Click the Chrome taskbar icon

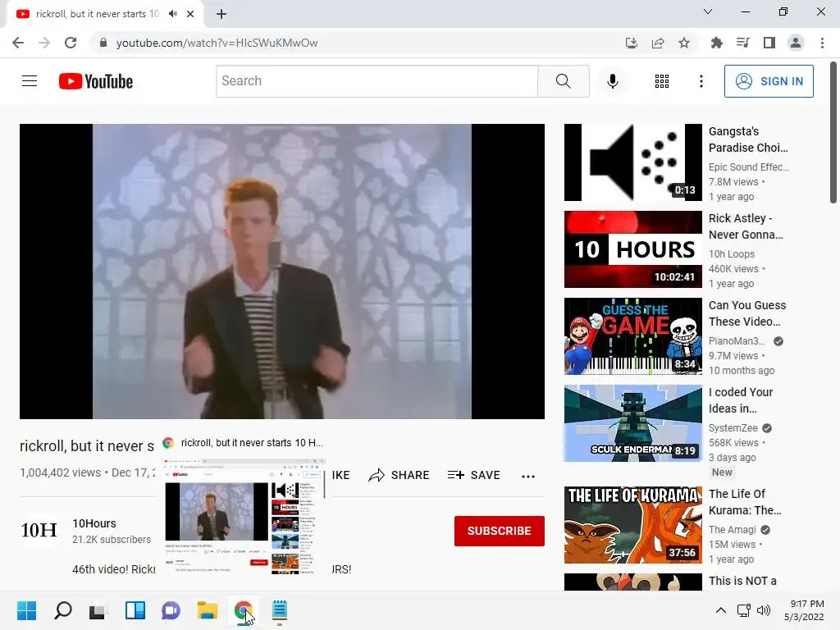pos(243,610)
